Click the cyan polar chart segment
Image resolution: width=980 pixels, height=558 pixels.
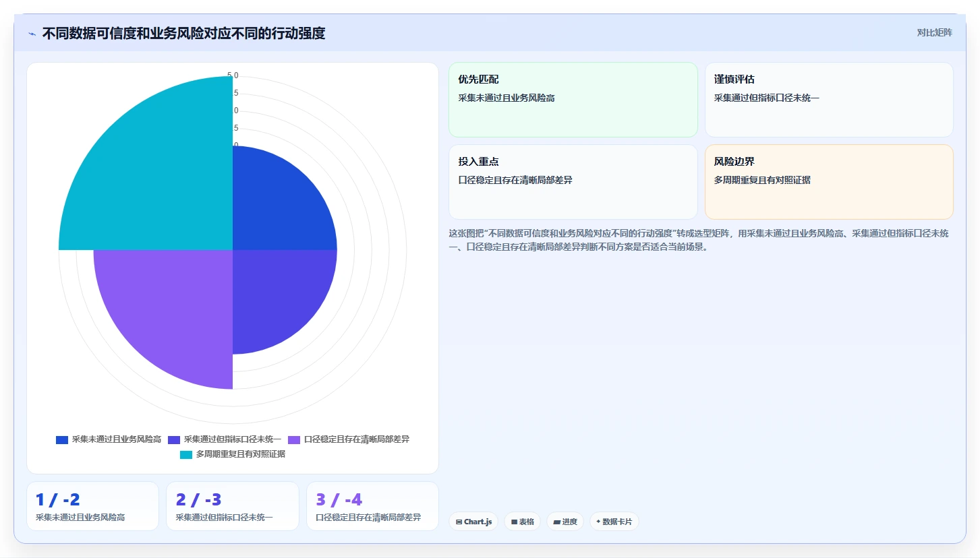pyautogui.click(x=162, y=179)
